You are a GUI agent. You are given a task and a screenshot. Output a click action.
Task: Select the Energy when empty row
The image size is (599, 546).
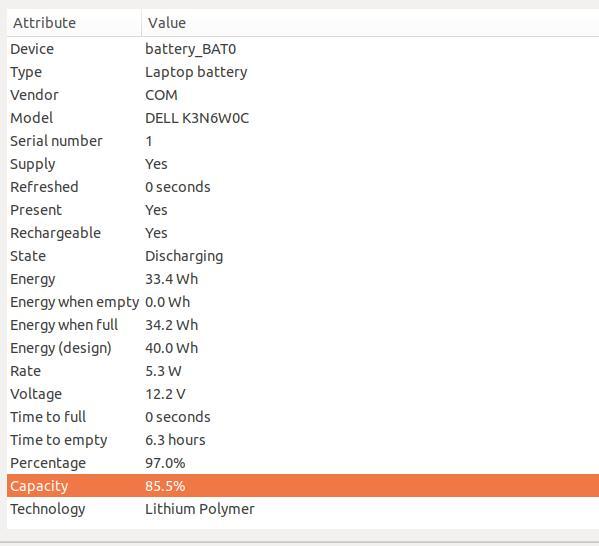303,302
